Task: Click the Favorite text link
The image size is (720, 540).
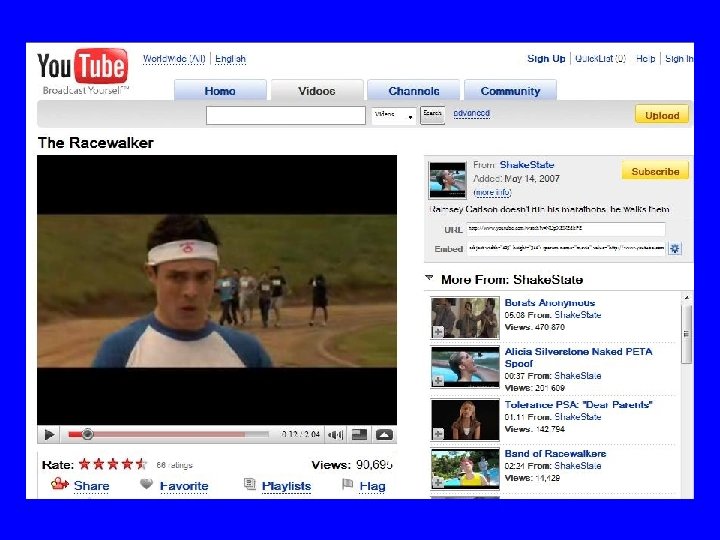Action: [x=184, y=485]
